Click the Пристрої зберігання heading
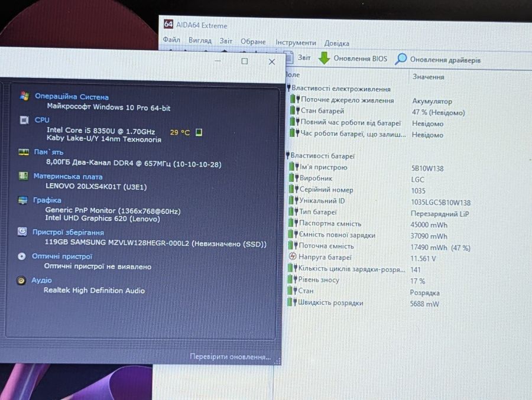The height and width of the screenshot is (400, 532). [x=68, y=232]
